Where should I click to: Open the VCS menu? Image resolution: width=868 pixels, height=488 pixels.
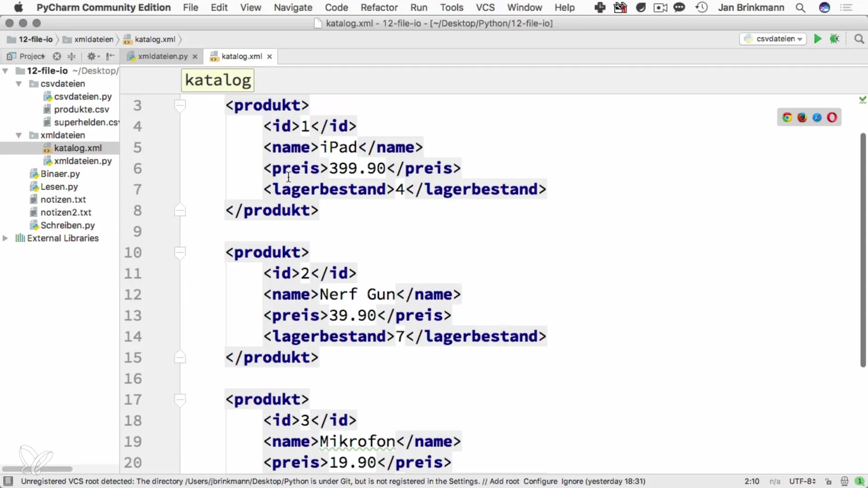485,8
